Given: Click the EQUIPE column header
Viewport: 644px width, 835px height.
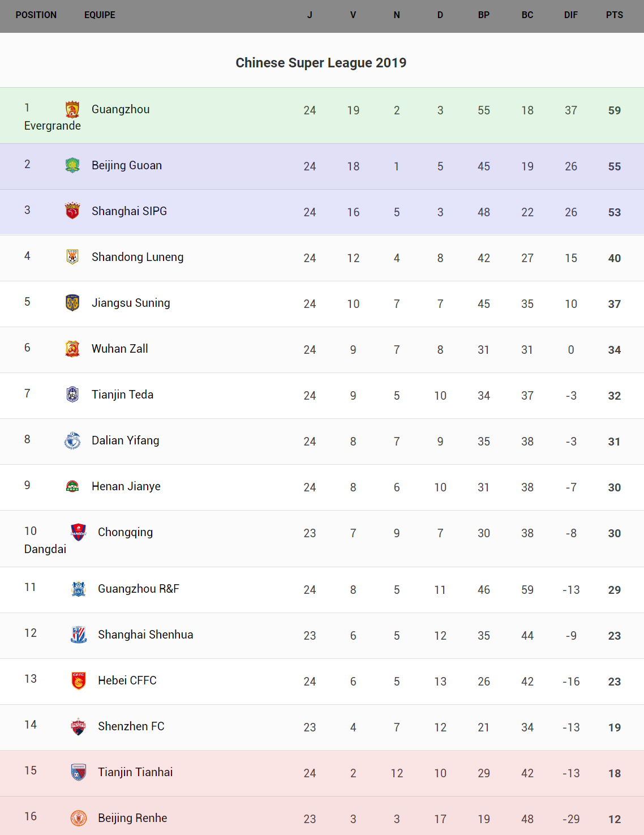Looking at the screenshot, I should click(100, 15).
